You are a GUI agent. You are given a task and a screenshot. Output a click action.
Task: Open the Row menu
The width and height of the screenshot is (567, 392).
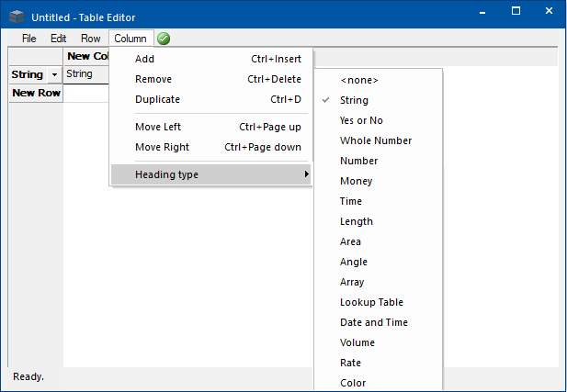tap(90, 39)
